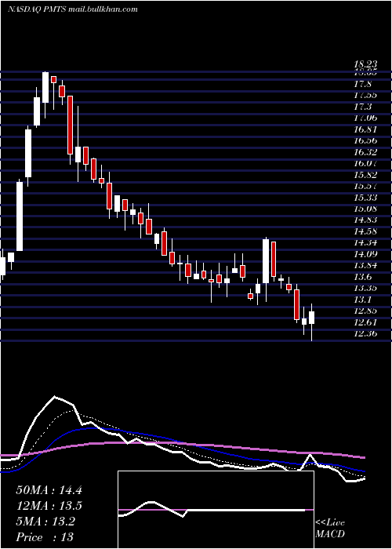
Task: Click the Price : 13 readout
Action: (x=45, y=537)
